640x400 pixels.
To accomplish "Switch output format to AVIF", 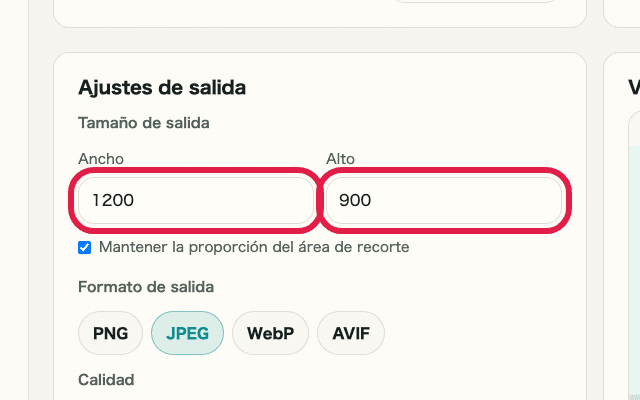I will 350,334.
